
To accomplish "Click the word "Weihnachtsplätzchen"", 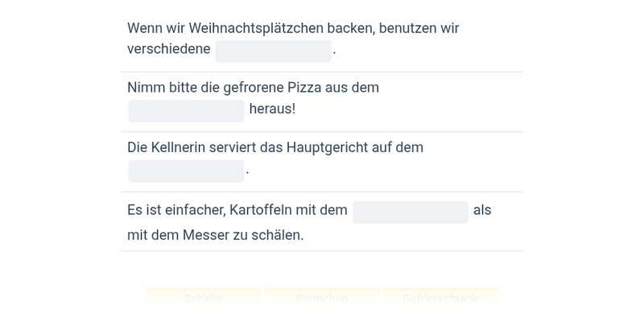I will coord(256,28).
